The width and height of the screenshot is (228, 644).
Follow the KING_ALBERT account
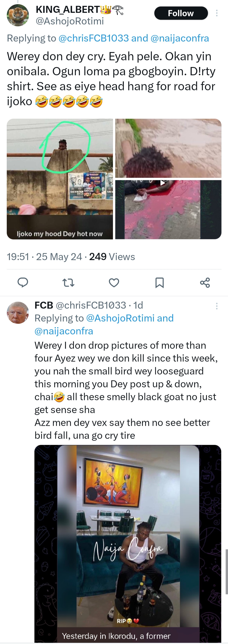click(181, 13)
